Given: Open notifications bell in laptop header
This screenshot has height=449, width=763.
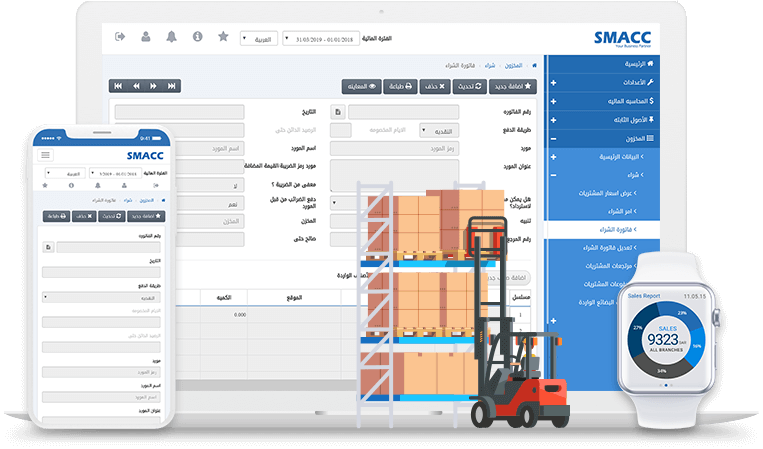Looking at the screenshot, I should (172, 37).
